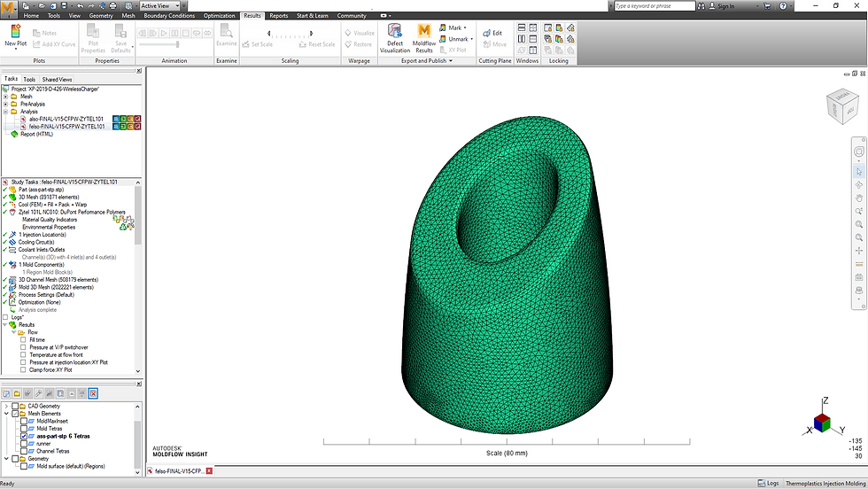868x489 pixels.
Task: Expand the PreAnalysis folder in project tree
Action: 5,105
